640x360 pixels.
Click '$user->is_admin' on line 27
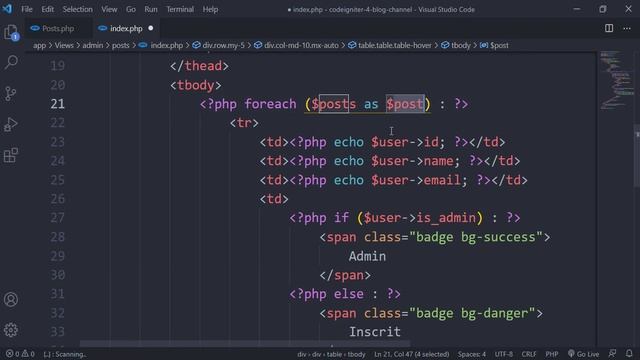tap(420, 218)
